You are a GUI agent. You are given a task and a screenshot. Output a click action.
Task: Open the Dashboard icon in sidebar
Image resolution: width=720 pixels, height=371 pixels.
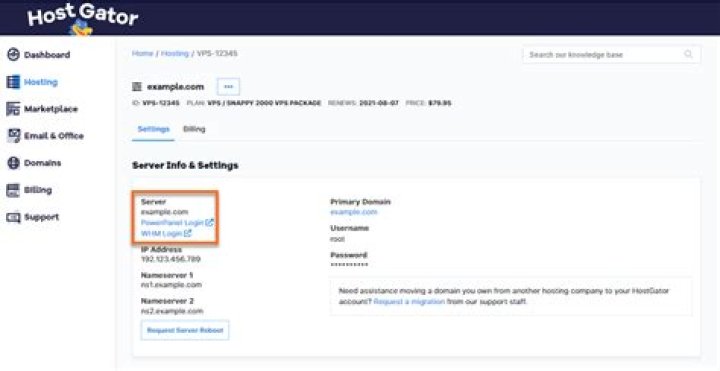coord(13,55)
